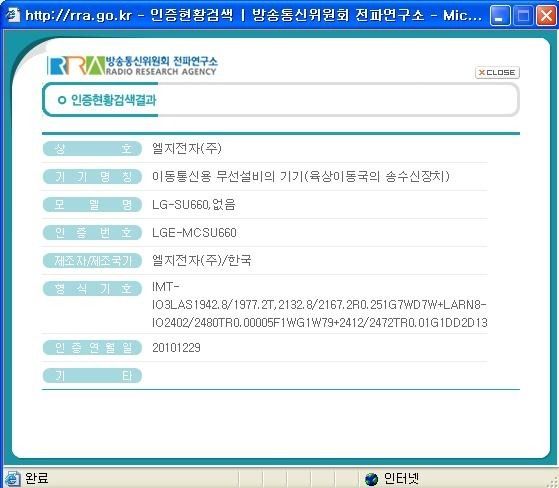Screen dimensions: 559x488
Task: Click certification number LGE-MCSU660
Action: click(194, 233)
